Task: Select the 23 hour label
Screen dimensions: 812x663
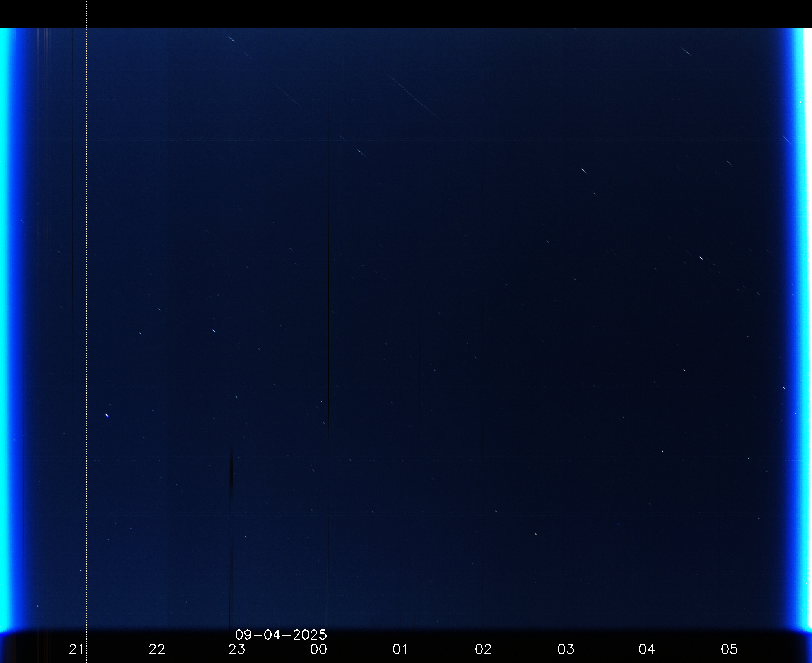Action: [237, 649]
